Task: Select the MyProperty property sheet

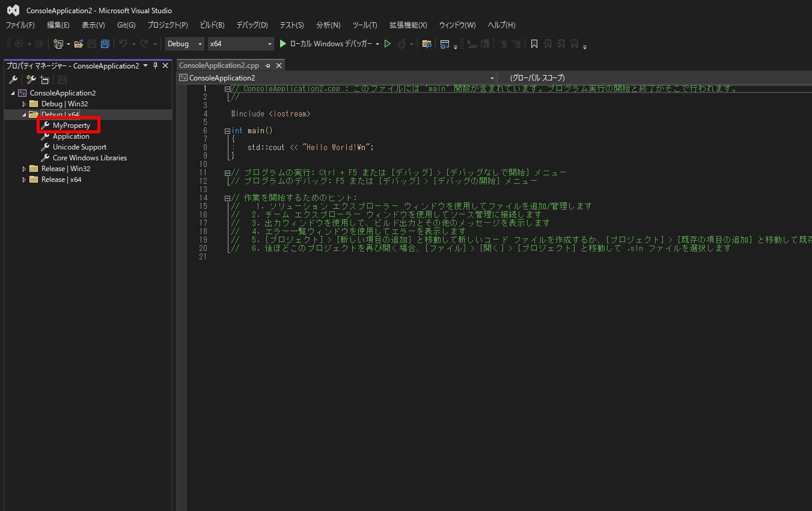Action: coord(72,125)
